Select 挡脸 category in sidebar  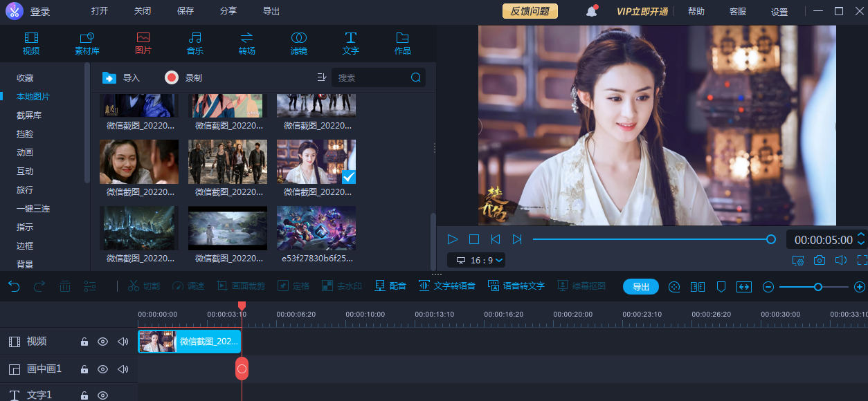click(x=25, y=134)
